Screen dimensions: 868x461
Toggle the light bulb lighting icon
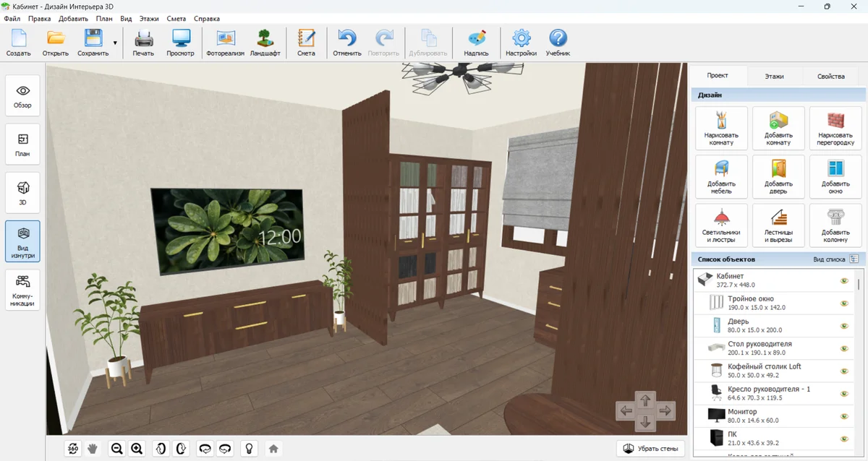(x=250, y=449)
